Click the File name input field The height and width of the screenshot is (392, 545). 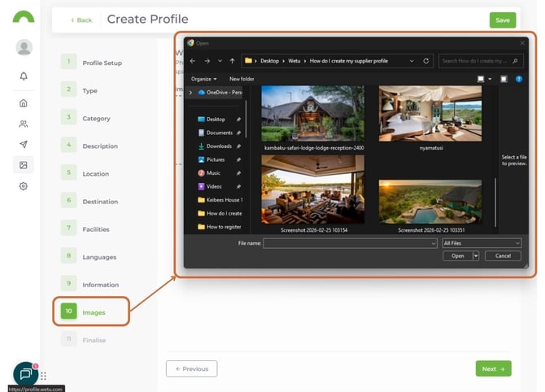(x=350, y=243)
